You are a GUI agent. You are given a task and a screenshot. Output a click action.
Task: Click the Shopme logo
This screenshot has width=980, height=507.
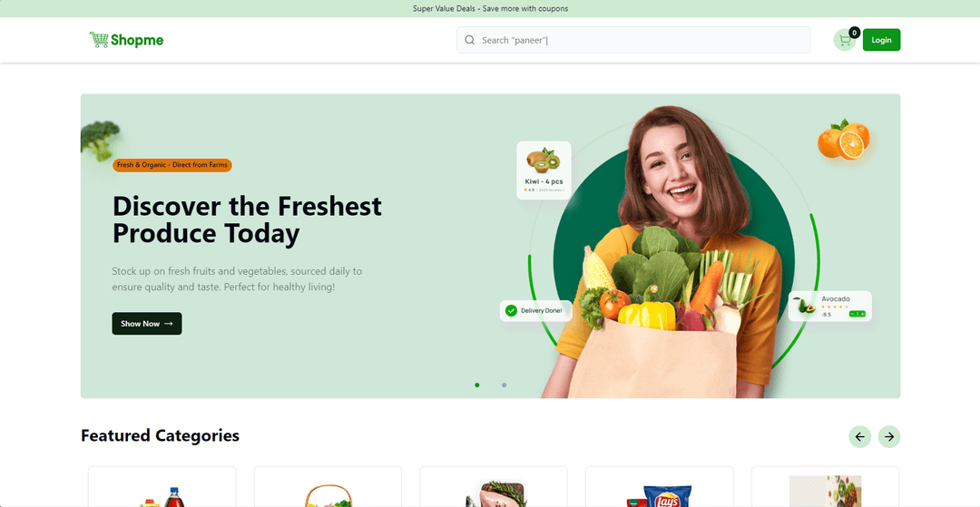[126, 40]
